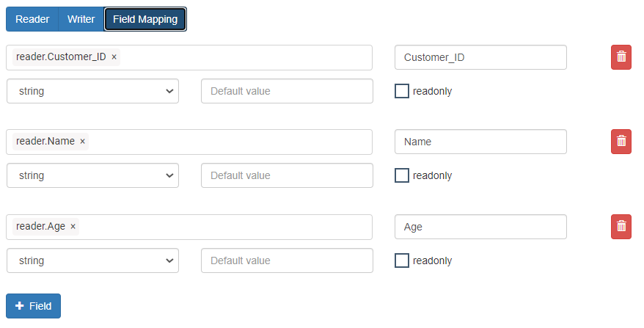
Task: Click Default value input for Customer_ID
Action: [x=287, y=91]
